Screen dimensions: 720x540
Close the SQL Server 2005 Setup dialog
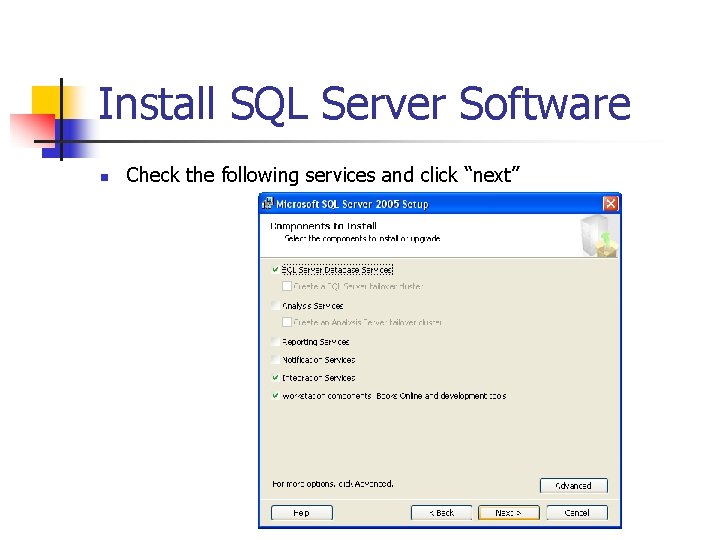click(x=610, y=203)
